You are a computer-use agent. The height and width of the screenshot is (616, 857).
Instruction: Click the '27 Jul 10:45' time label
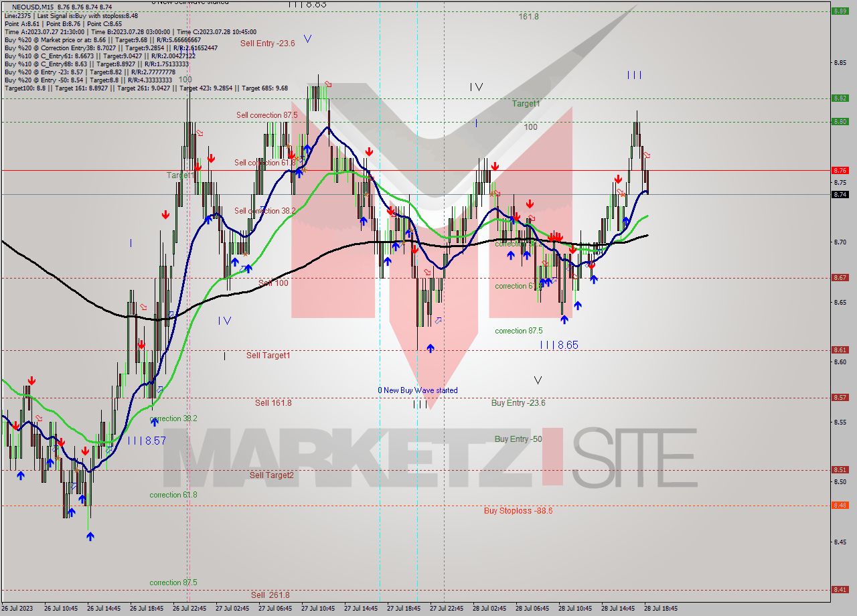[319, 609]
